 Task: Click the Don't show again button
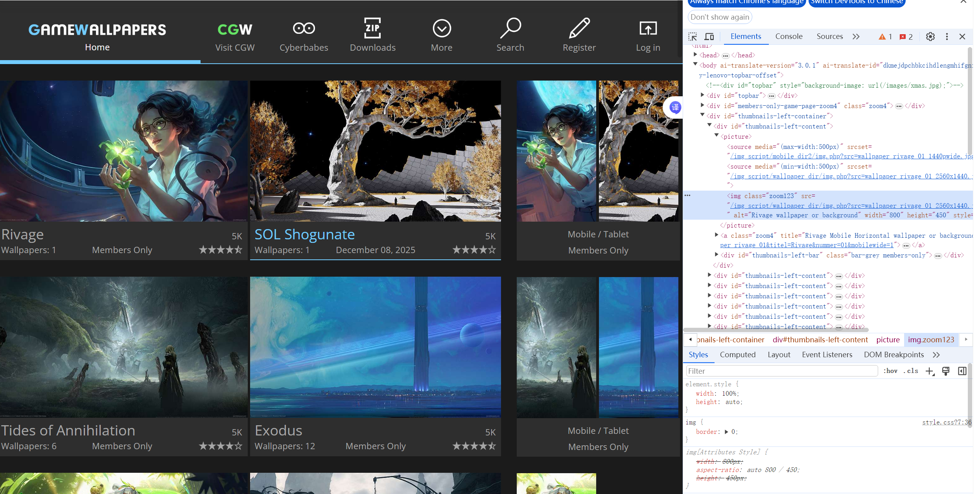pyautogui.click(x=720, y=17)
